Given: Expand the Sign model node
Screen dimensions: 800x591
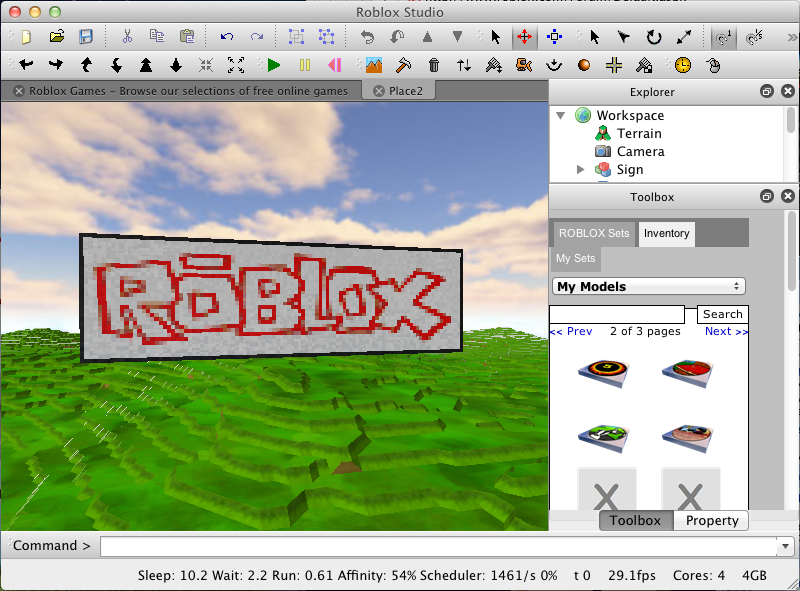Looking at the screenshot, I should pyautogui.click(x=580, y=169).
